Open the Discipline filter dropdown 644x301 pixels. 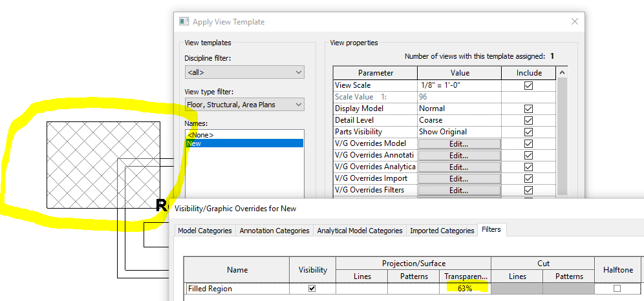click(244, 72)
